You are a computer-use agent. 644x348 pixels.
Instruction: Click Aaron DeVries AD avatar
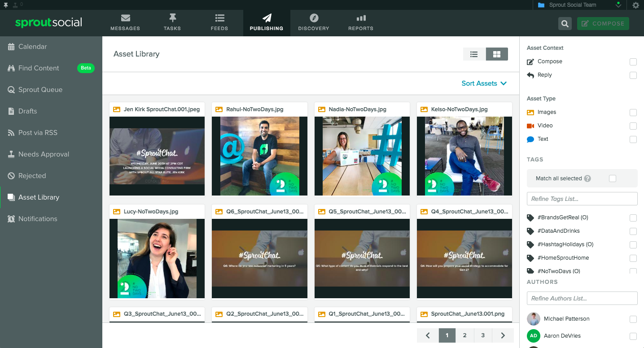(533, 335)
